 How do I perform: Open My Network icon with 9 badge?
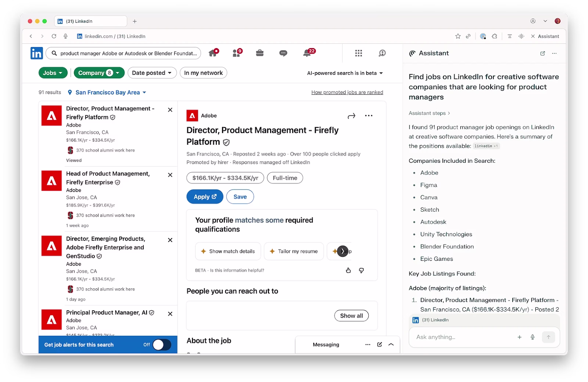coord(237,53)
